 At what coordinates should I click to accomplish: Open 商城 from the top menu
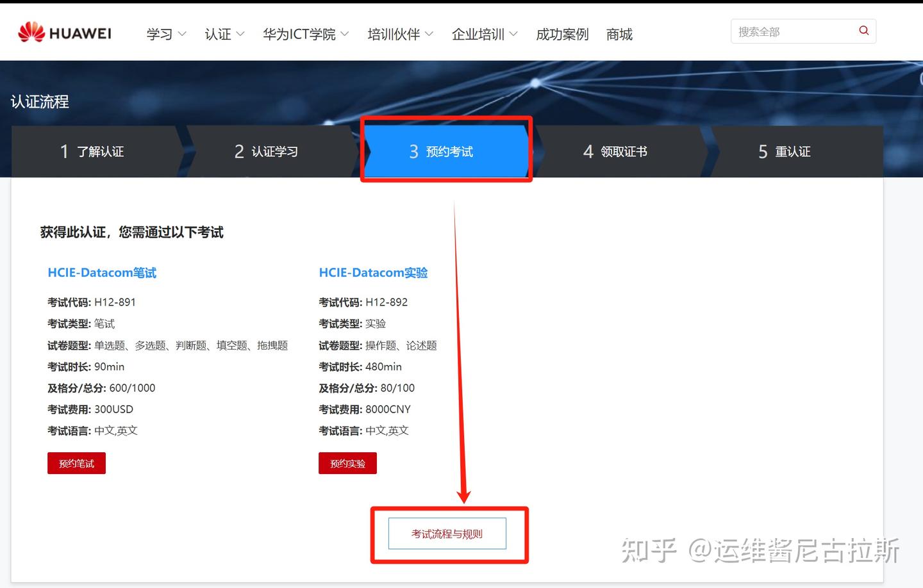pyautogui.click(x=618, y=35)
